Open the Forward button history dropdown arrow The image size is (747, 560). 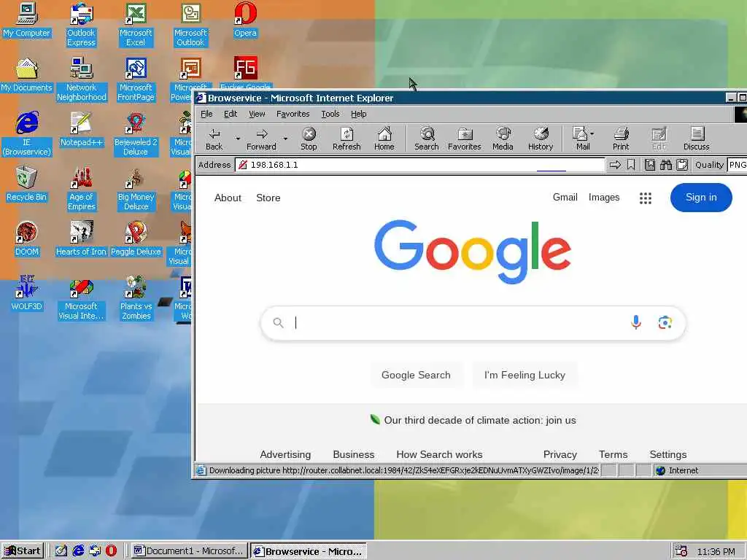pyautogui.click(x=285, y=139)
